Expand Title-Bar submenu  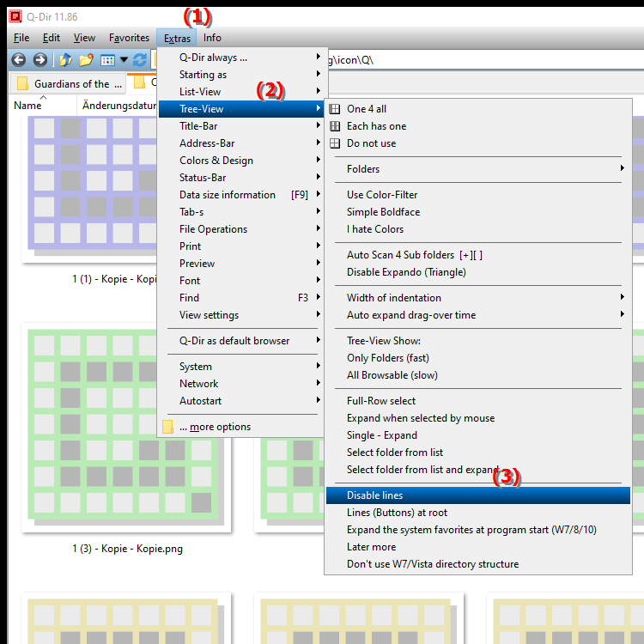pyautogui.click(x=240, y=126)
